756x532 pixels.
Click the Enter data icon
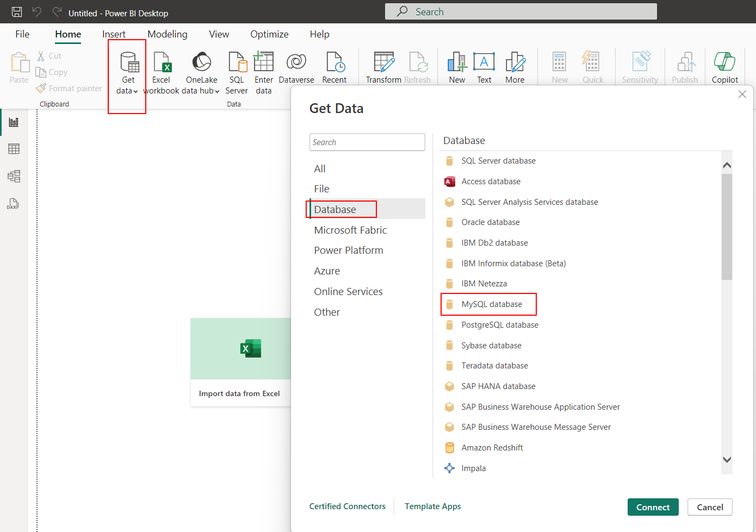[x=264, y=62]
